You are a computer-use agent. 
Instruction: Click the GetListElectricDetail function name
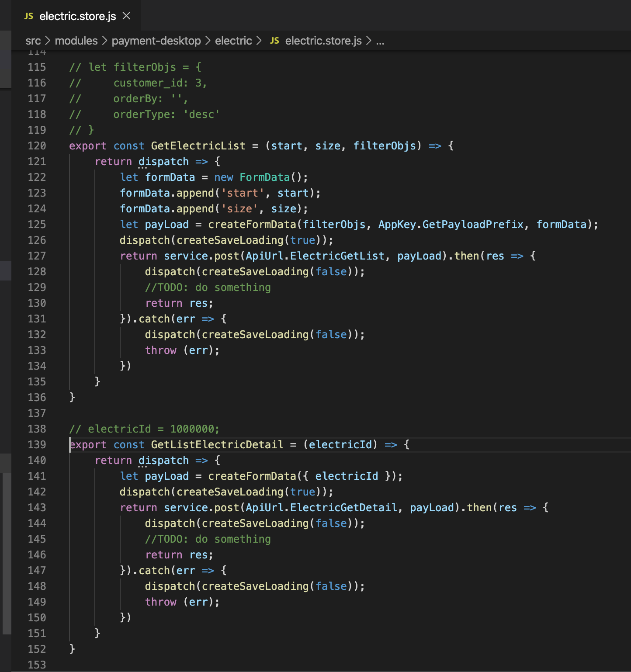tap(217, 445)
